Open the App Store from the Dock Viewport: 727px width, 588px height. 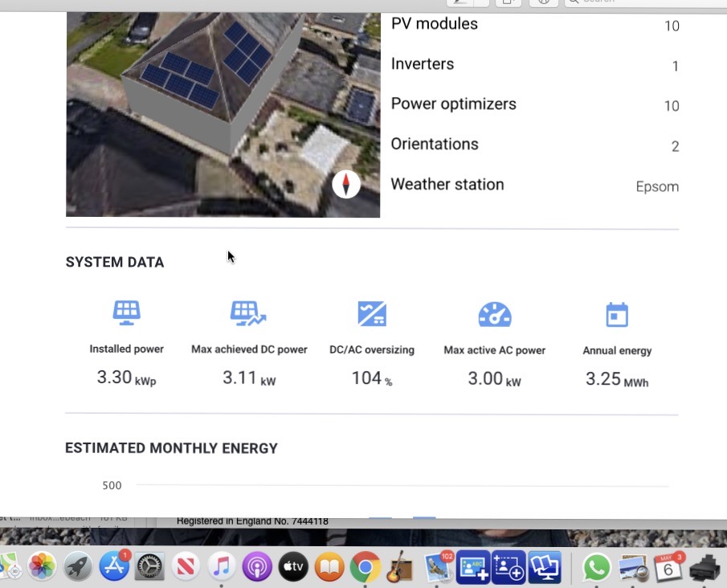point(113,566)
